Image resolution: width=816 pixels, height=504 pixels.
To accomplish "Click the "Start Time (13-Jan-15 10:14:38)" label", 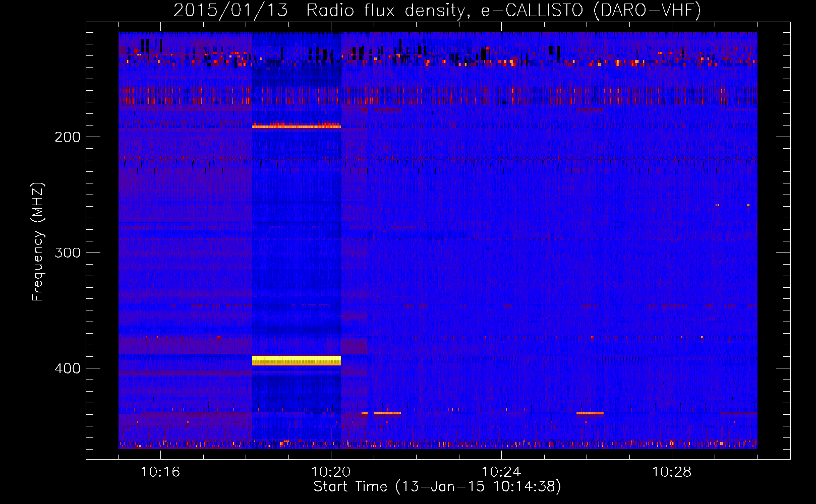I will [437, 487].
